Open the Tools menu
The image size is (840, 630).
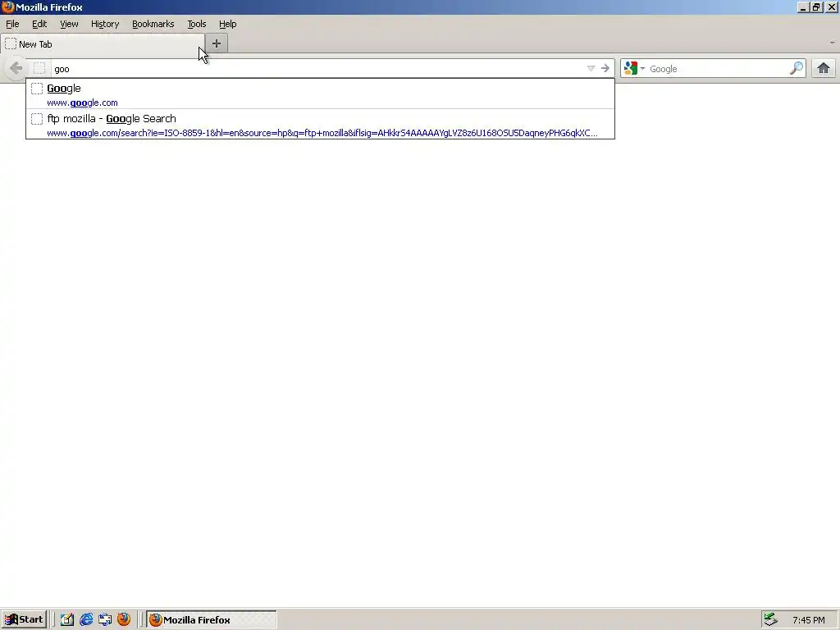197,24
